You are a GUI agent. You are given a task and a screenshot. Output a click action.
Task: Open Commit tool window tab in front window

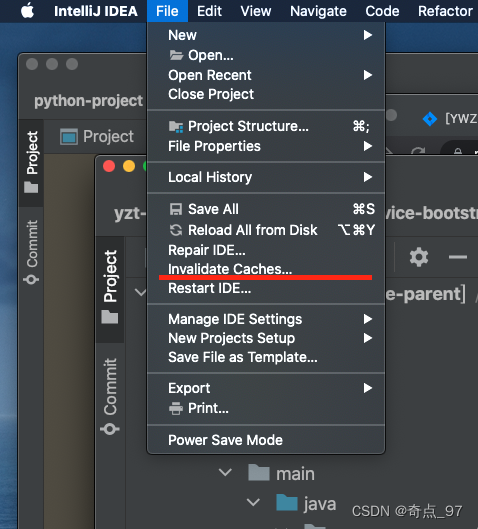(110, 396)
